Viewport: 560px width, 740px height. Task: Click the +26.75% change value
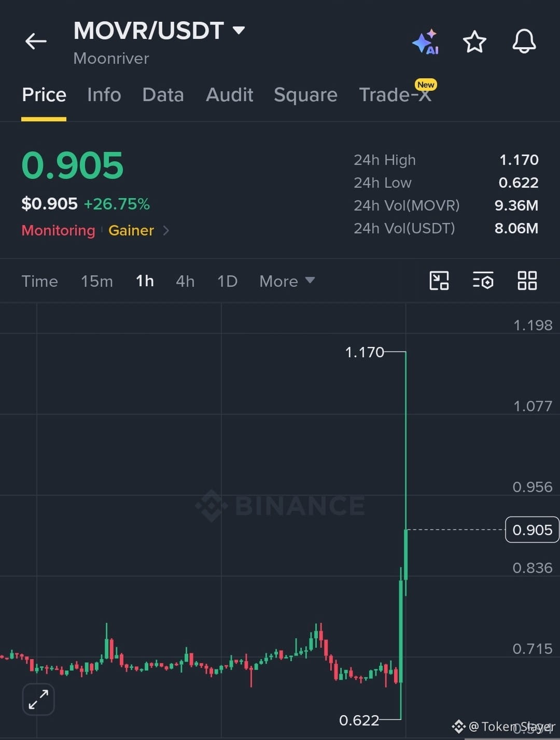[117, 204]
